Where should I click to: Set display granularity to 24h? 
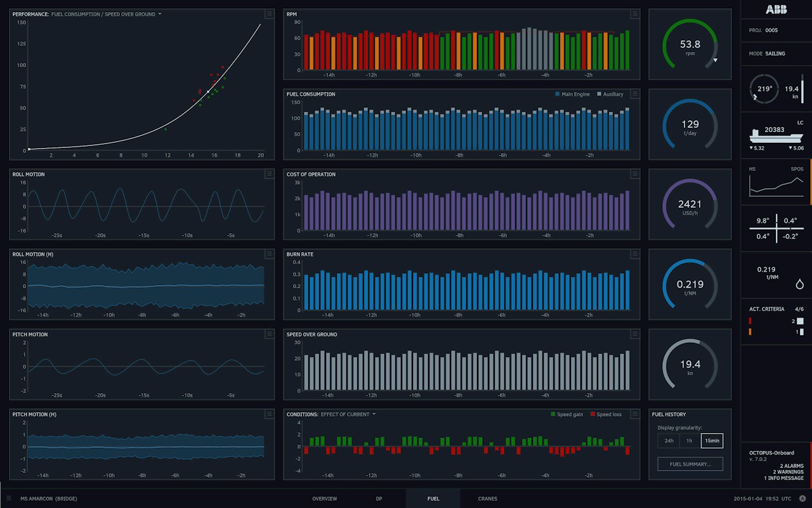669,441
